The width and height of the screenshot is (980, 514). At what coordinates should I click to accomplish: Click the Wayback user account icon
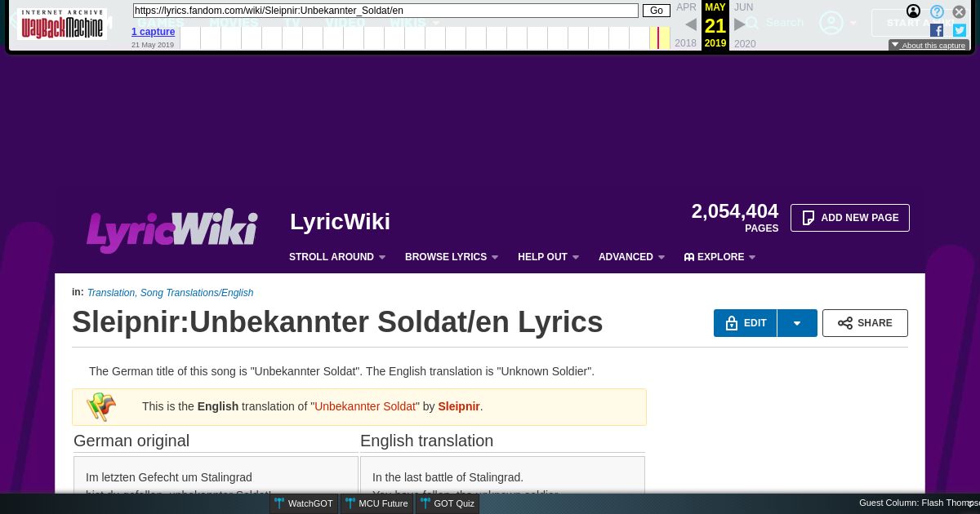coord(914,11)
